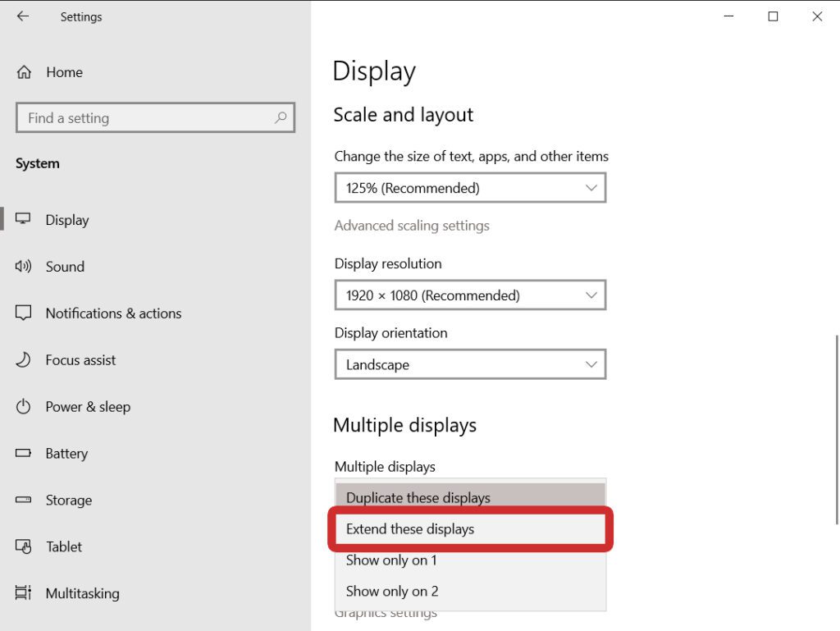This screenshot has width=840, height=631.
Task: Select the Display icon in sidebar
Action: tap(23, 219)
